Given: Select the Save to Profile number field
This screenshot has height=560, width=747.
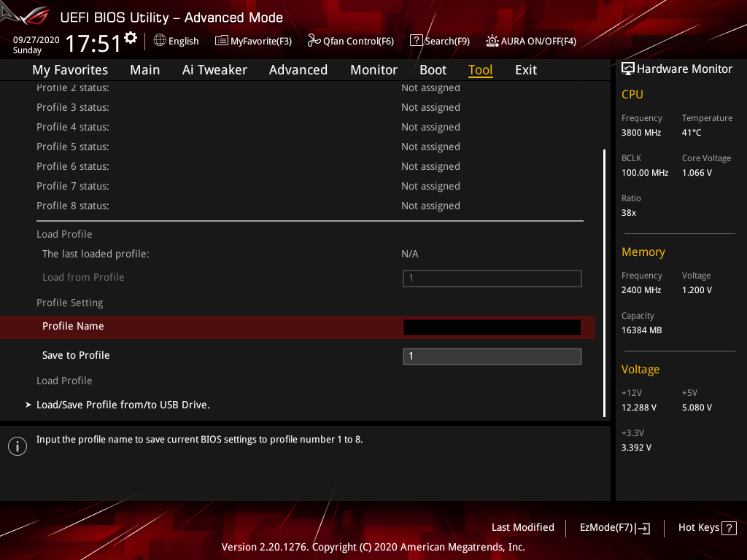Looking at the screenshot, I should [492, 356].
